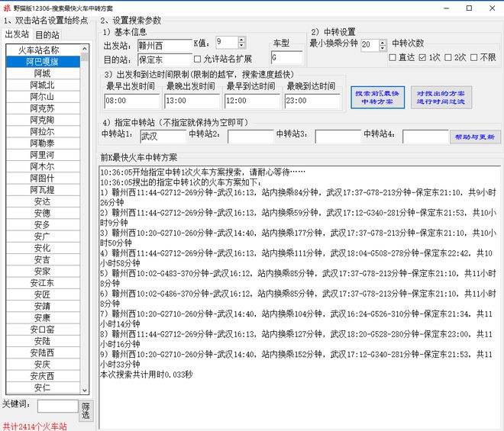Click the 最晚到达时间 field
Viewport: 504px width, 431px height.
point(312,101)
